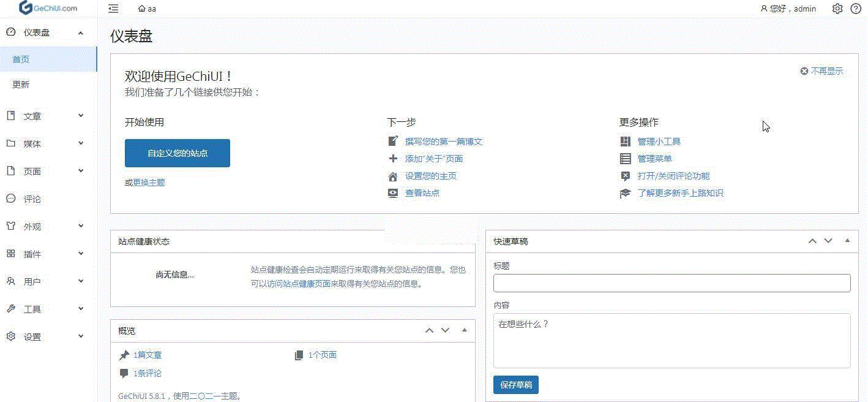Viewport: 868px width, 402px height.
Task: Click the GeChiUI.com logo
Action: (x=48, y=8)
